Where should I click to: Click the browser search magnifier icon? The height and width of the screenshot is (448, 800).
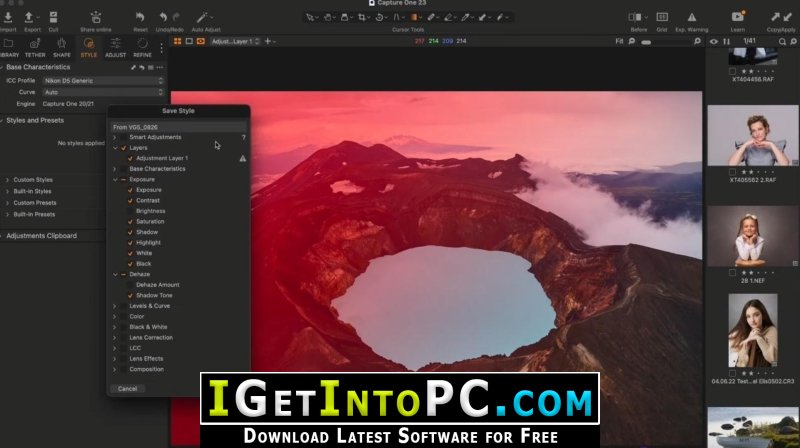pyautogui.click(x=782, y=41)
